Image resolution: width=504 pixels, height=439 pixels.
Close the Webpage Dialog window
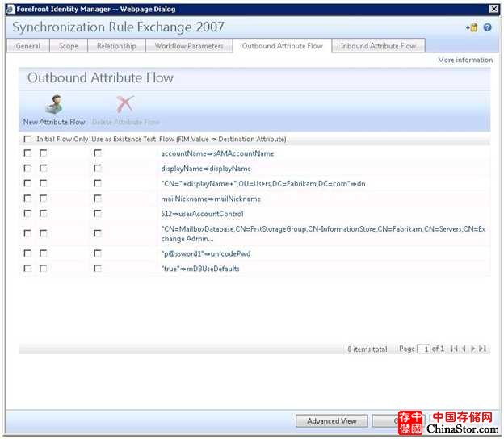493,9
